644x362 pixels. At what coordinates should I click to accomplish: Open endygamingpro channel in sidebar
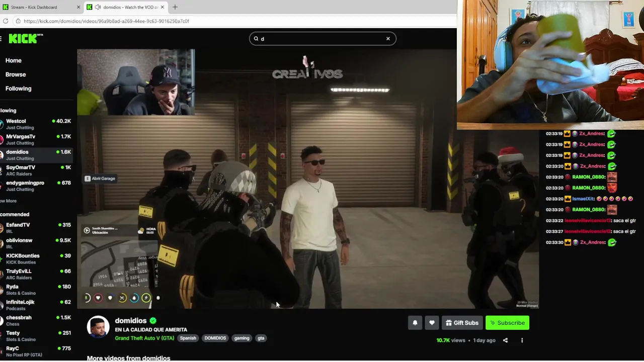coord(36,186)
